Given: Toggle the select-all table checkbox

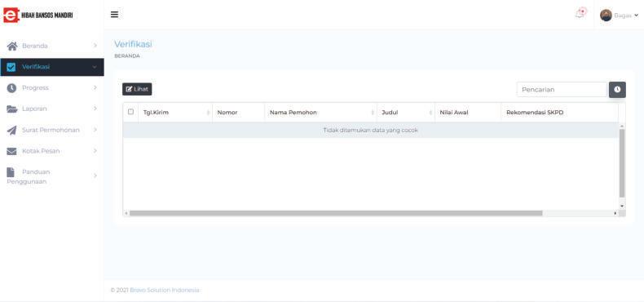Looking at the screenshot, I should click(130, 112).
